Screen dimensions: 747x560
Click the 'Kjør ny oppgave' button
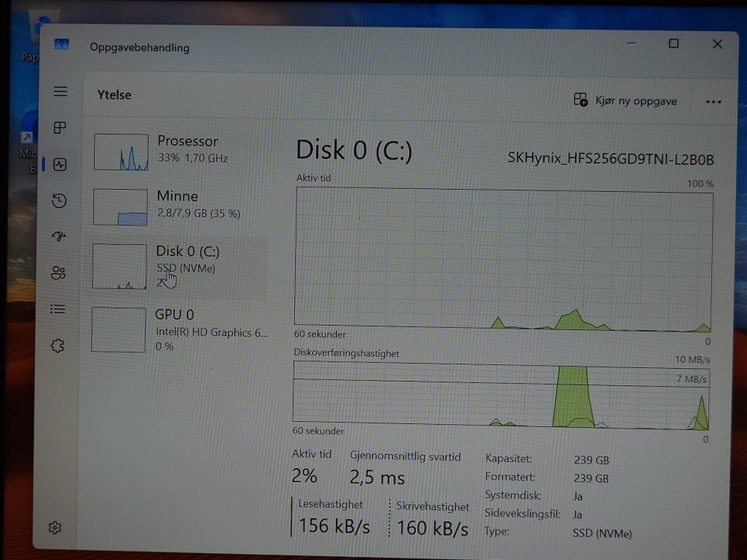click(x=625, y=100)
